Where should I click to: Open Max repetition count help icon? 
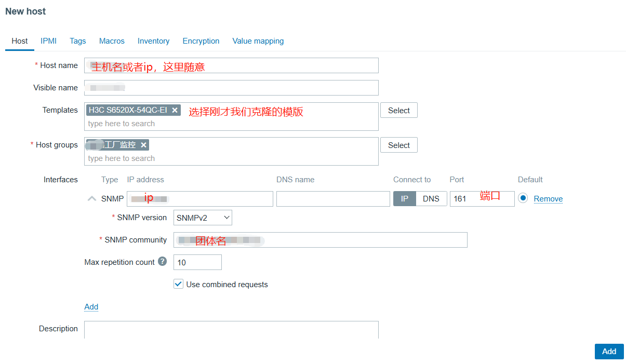click(162, 262)
